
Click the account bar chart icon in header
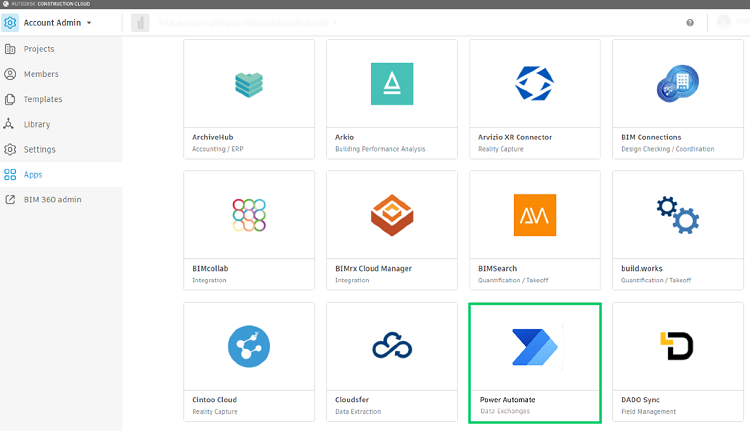[x=140, y=22]
